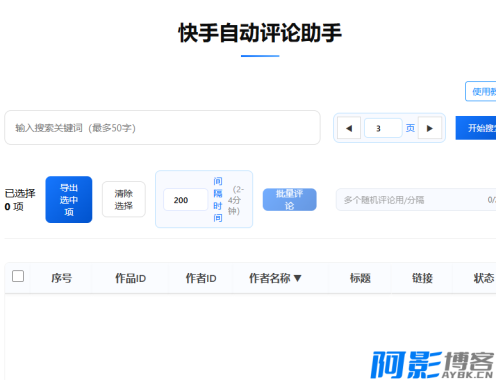This screenshot has height=380, width=496.
Task: Focus the search keyword input field
Action: tap(162, 128)
